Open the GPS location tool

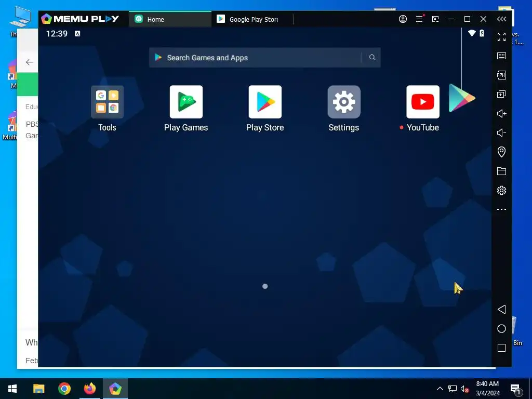tap(501, 152)
